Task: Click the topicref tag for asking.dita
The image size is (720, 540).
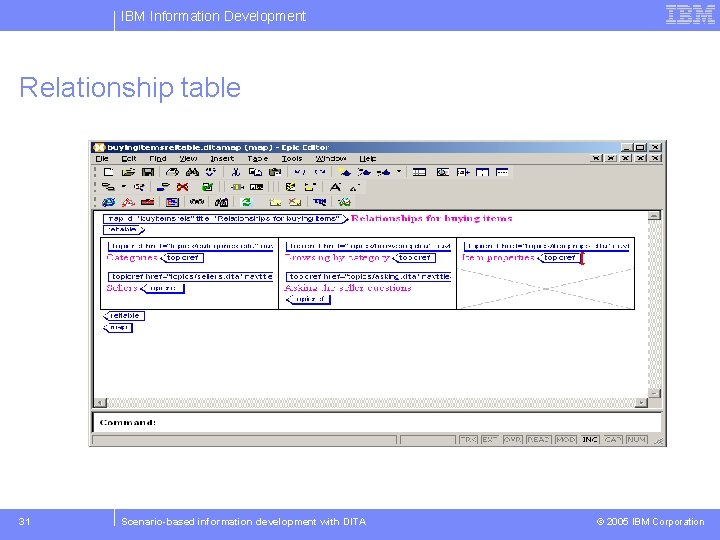Action: click(x=369, y=277)
